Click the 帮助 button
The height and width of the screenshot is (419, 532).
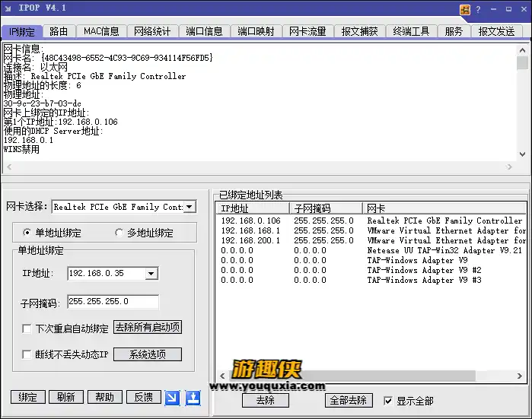[x=105, y=397]
